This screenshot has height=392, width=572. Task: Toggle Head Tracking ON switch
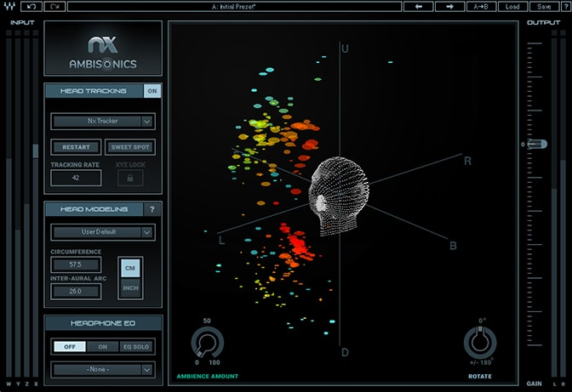pos(152,91)
